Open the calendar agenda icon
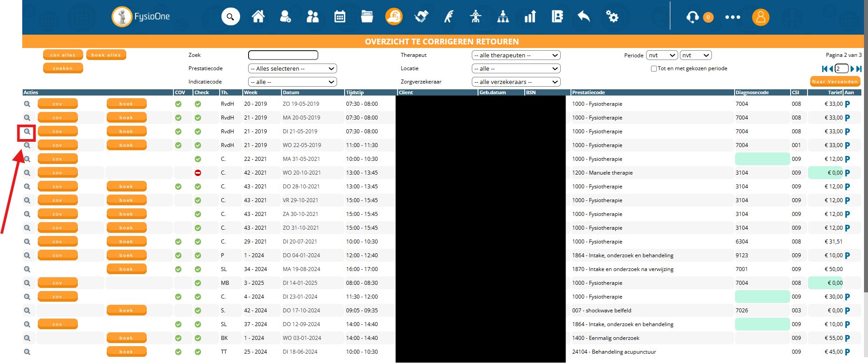 340,17
